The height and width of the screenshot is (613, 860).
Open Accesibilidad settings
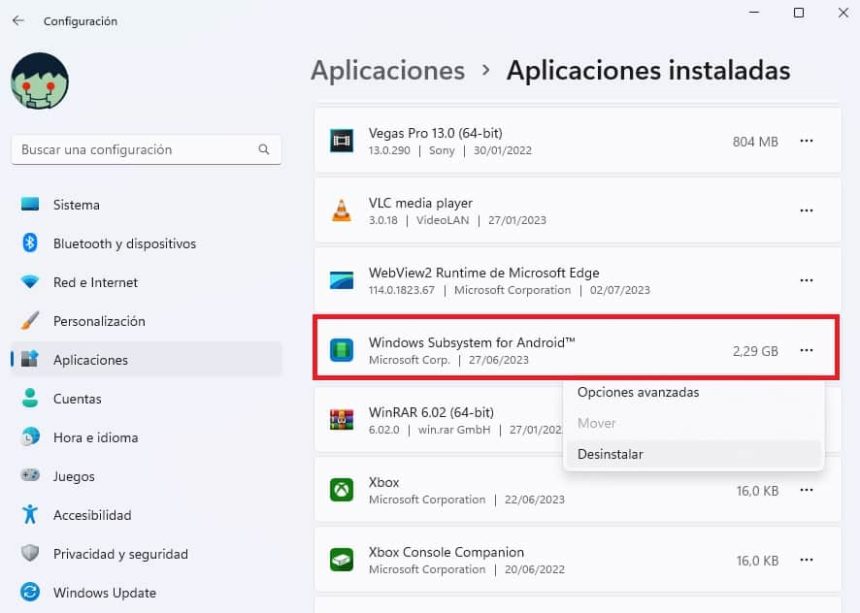click(146, 515)
